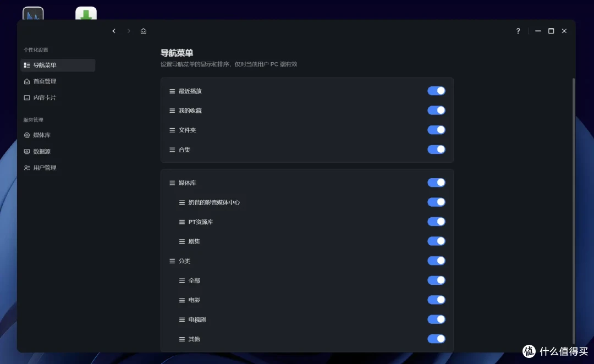Image resolution: width=594 pixels, height=364 pixels.
Task: Open the green download desktop icon
Action: 86,13
